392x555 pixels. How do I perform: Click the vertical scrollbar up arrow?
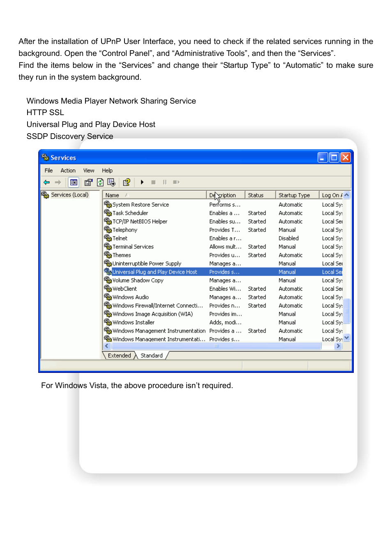(x=347, y=195)
